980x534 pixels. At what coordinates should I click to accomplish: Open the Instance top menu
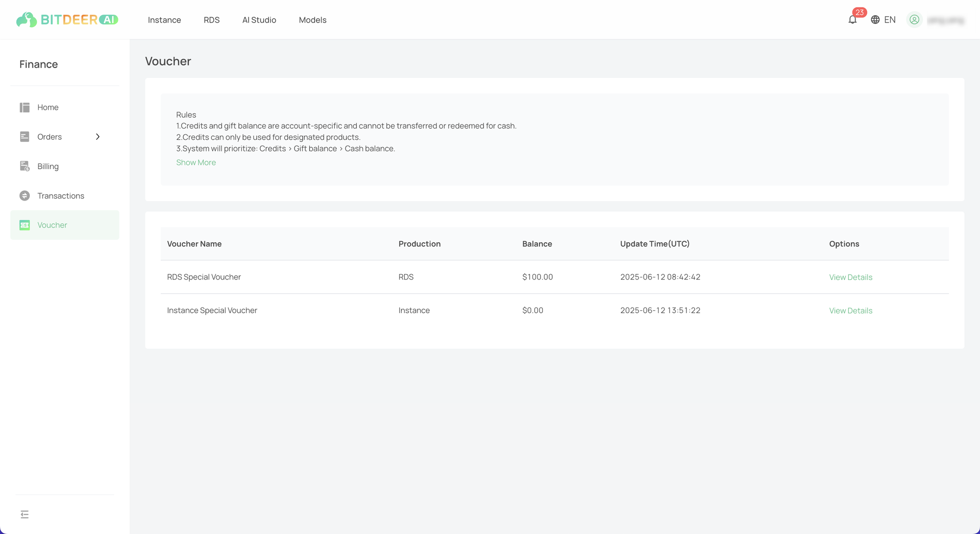point(164,20)
